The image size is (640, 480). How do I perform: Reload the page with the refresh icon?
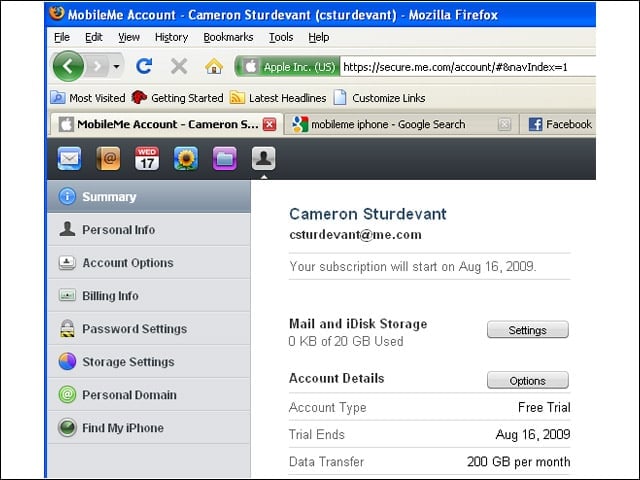pos(144,66)
